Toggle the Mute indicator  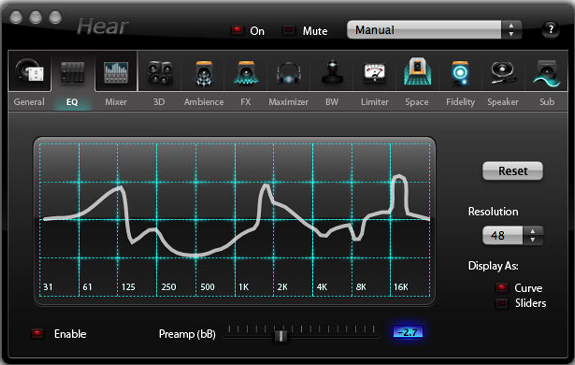[x=289, y=30]
